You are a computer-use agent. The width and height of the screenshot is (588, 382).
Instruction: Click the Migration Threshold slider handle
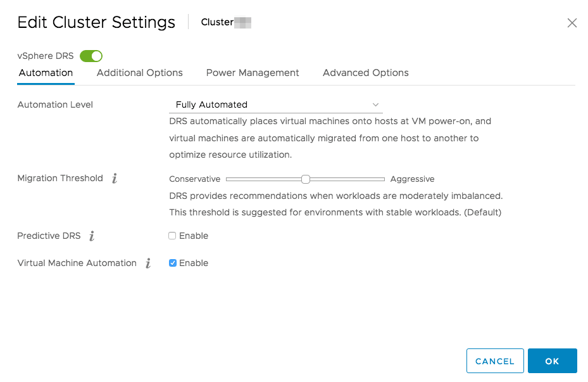(306, 179)
